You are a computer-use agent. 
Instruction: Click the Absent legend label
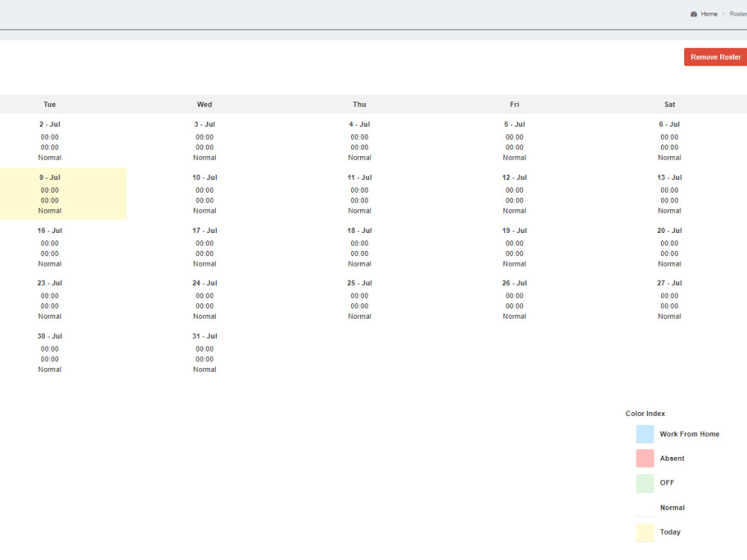tap(672, 458)
